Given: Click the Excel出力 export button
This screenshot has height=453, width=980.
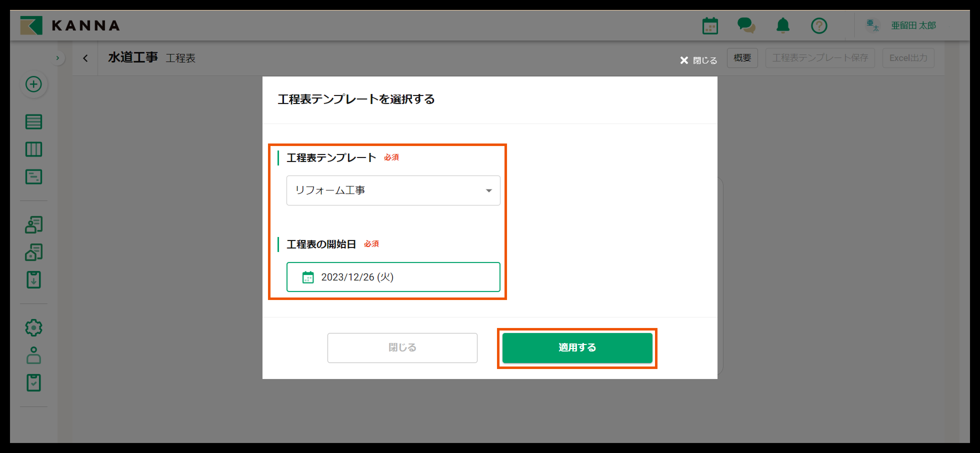Looking at the screenshot, I should click(x=908, y=58).
